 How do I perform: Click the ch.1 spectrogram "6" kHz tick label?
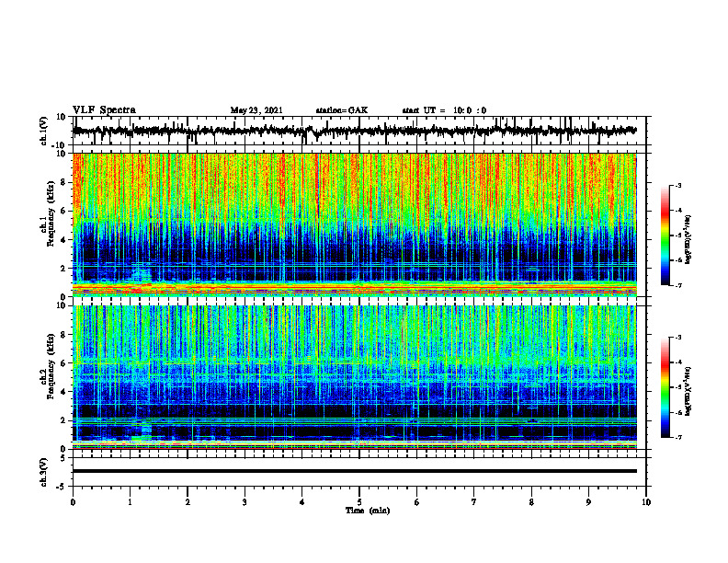tap(63, 212)
